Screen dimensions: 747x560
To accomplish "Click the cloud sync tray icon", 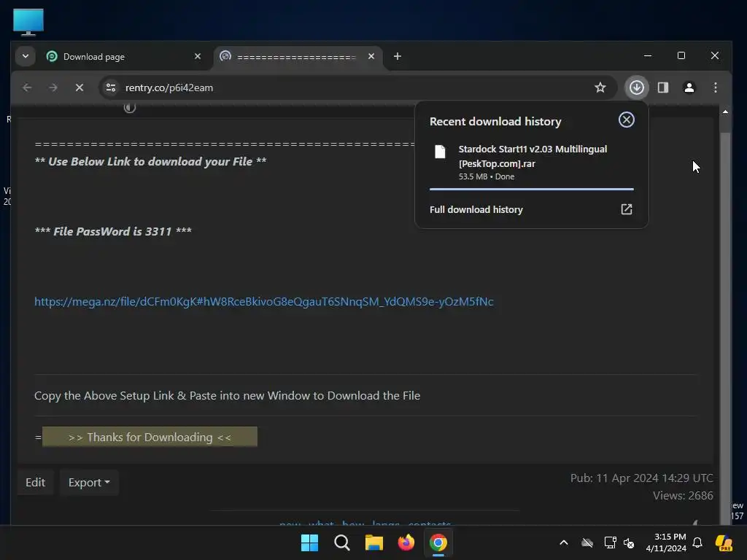I will point(587,542).
